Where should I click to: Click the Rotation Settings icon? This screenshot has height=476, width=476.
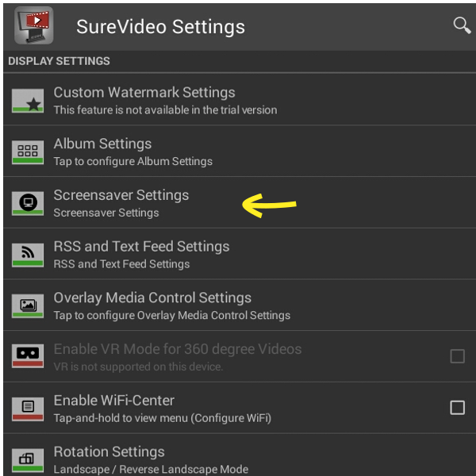(28, 460)
